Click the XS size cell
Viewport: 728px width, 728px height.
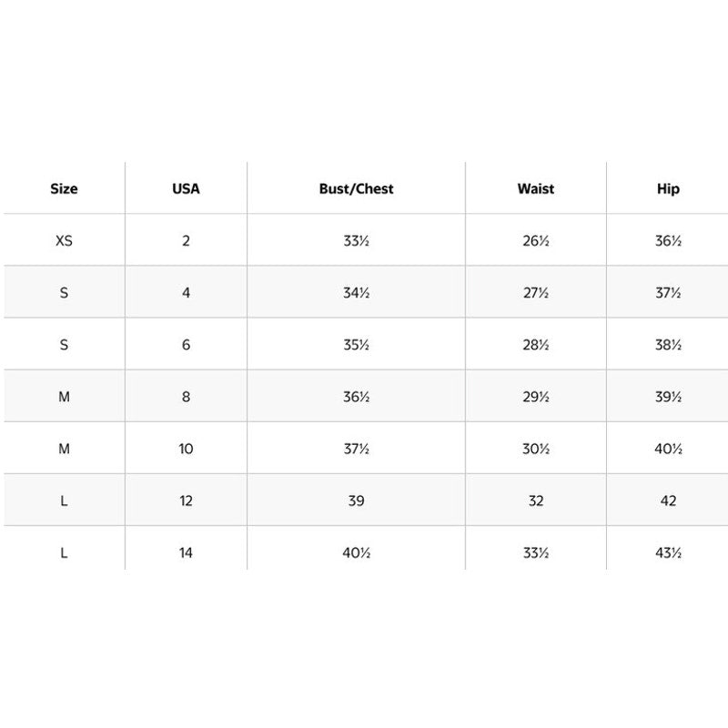pyautogui.click(x=64, y=241)
